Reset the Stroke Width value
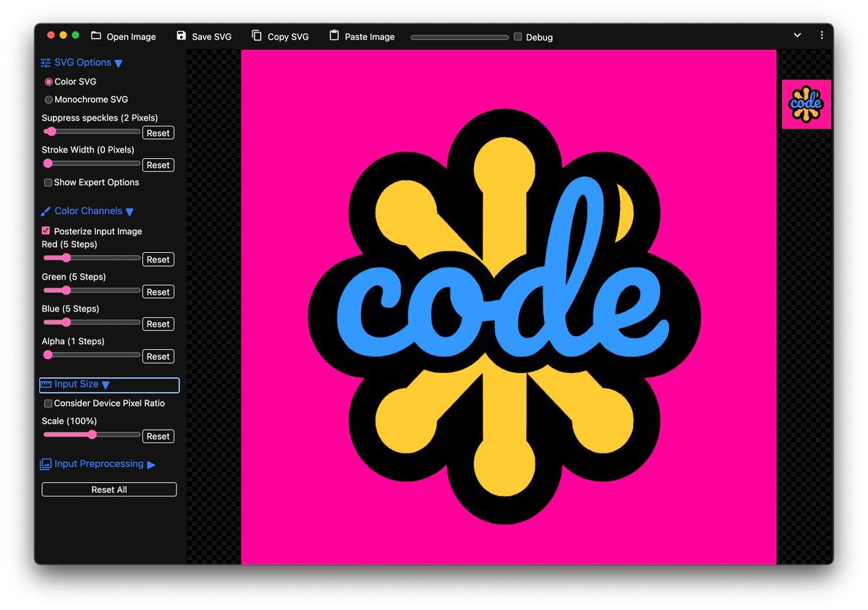Viewport: 868px width, 610px height. click(x=158, y=166)
